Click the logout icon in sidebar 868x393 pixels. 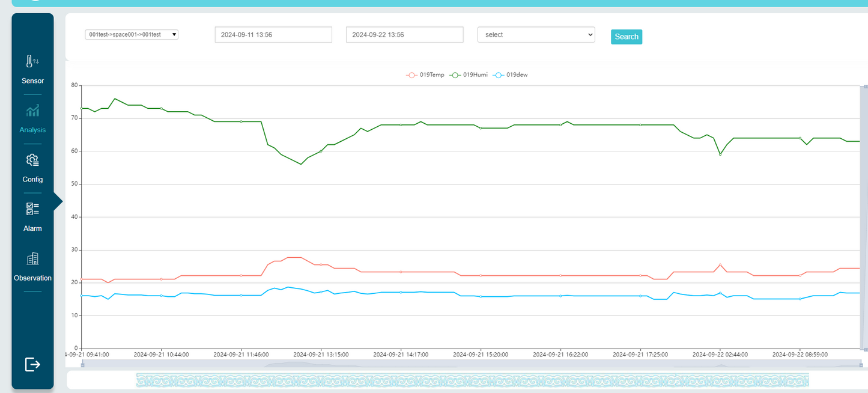(x=32, y=364)
